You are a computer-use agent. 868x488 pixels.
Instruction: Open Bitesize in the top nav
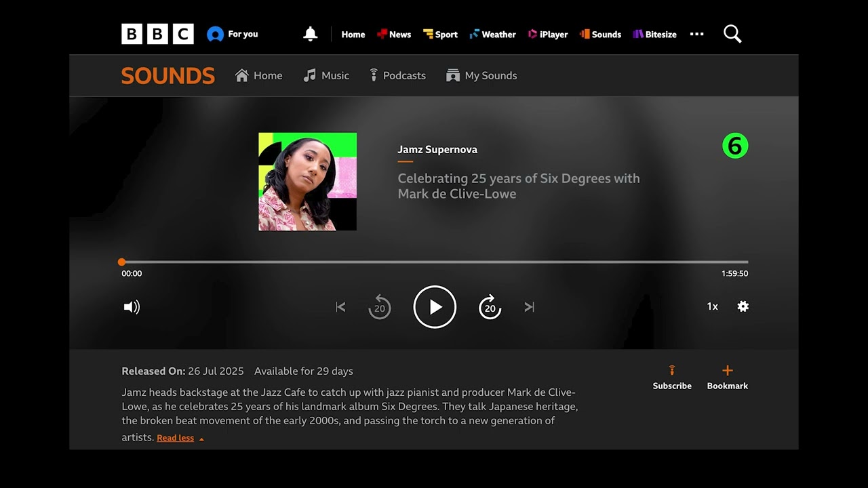click(655, 35)
